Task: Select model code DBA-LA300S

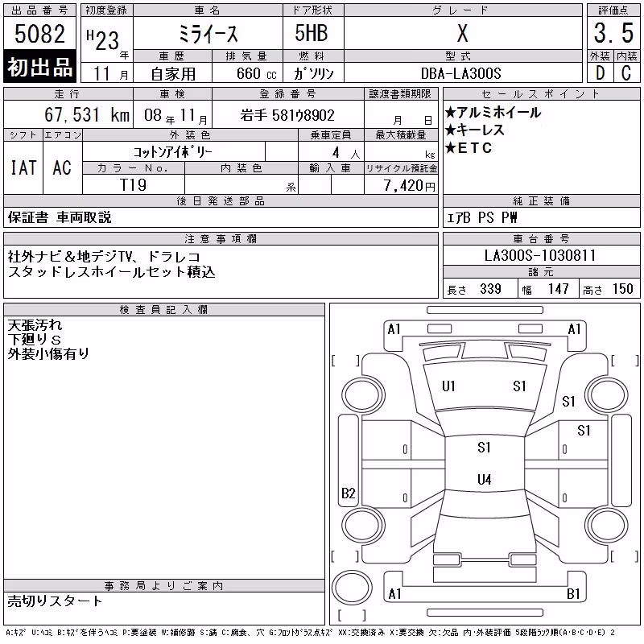Action: point(460,73)
